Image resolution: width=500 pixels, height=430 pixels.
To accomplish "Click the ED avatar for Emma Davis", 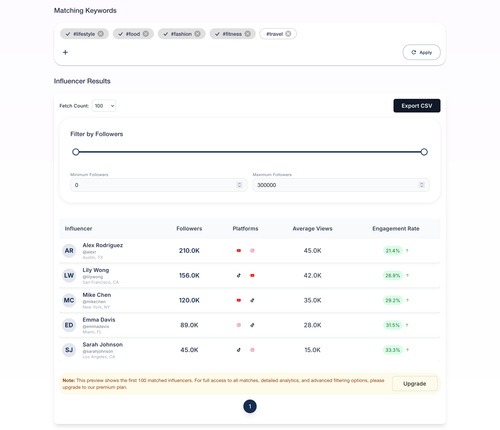I will pyautogui.click(x=69, y=325).
